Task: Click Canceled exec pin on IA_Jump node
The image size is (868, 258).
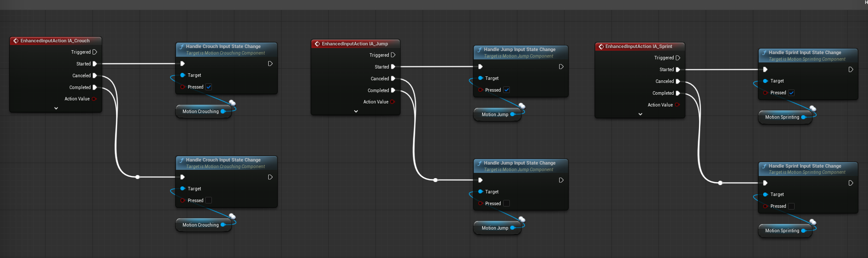Action: click(393, 79)
